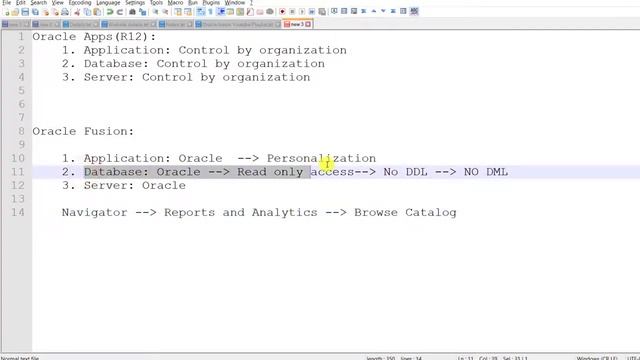This screenshot has height=360, width=640.
Task: Click 'Application: Control by organization' on line 2
Action: click(215, 50)
